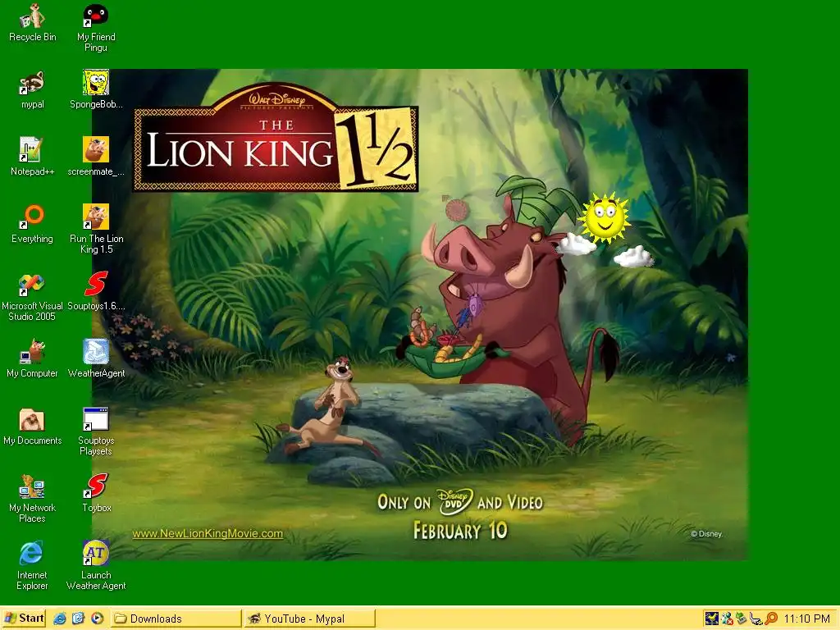Open the My Documents folder icon
This screenshot has height=630, width=840.
(x=32, y=426)
